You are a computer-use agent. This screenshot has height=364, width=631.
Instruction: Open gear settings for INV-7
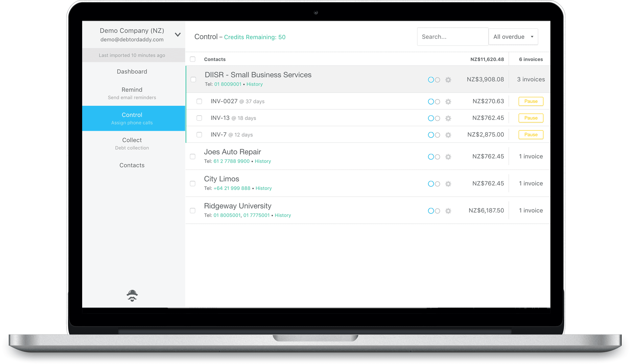[x=448, y=135]
